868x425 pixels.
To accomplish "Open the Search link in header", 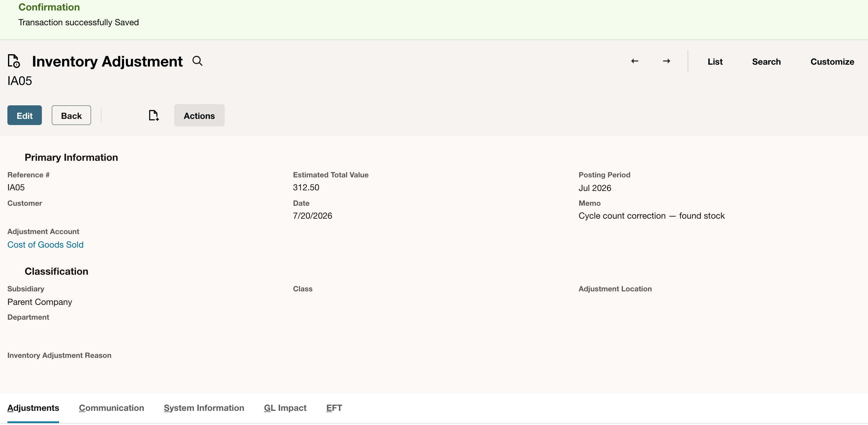I will coord(766,62).
